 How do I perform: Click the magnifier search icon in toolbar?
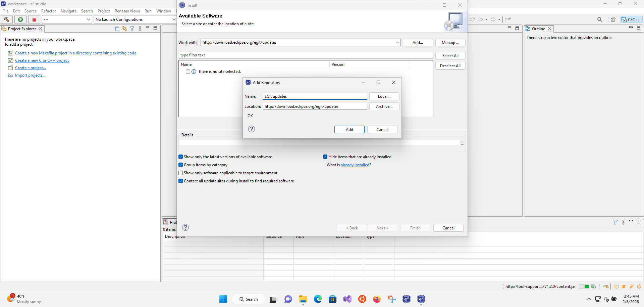[x=600, y=19]
